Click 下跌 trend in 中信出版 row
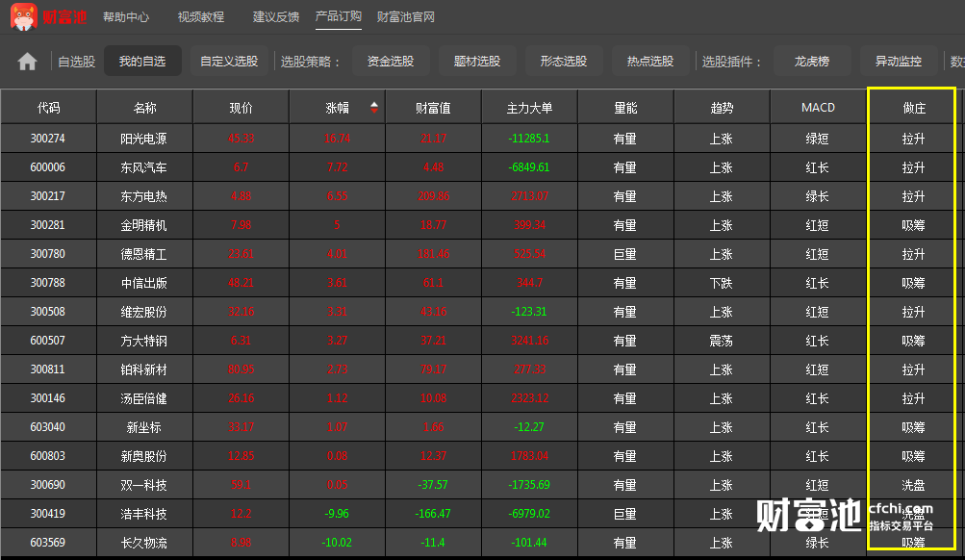The width and height of the screenshot is (965, 560). (x=721, y=283)
